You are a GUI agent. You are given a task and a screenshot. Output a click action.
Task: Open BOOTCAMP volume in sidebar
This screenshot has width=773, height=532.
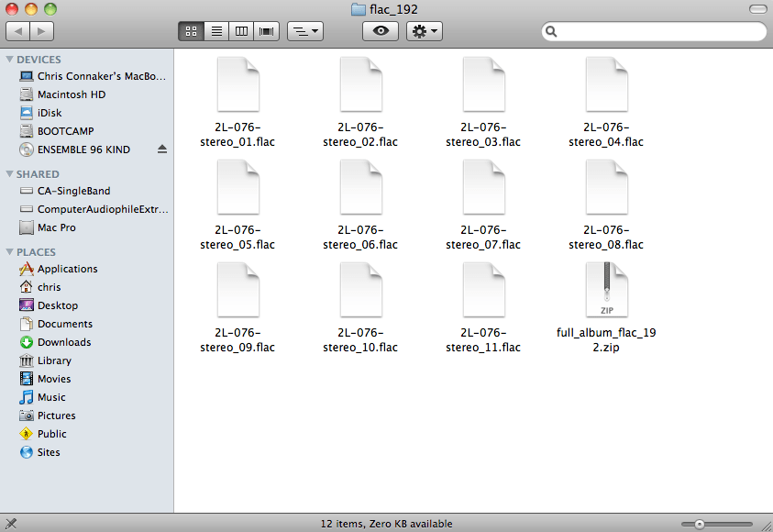click(x=57, y=131)
